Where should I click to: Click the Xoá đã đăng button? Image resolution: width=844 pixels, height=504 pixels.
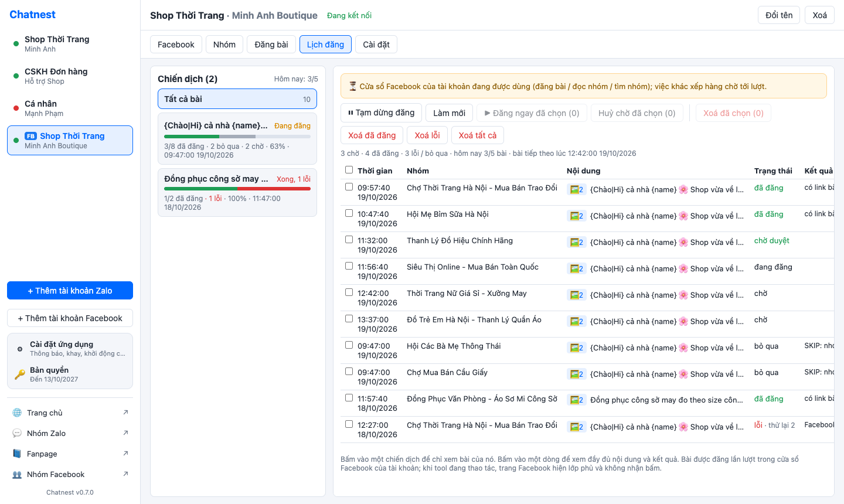pos(372,135)
